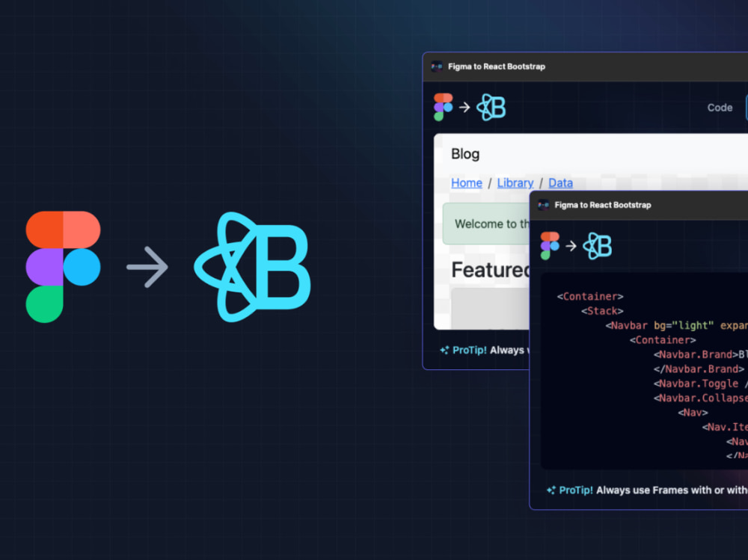Click the large React Bootstrap logo
This screenshot has width=748, height=560.
coord(252,267)
